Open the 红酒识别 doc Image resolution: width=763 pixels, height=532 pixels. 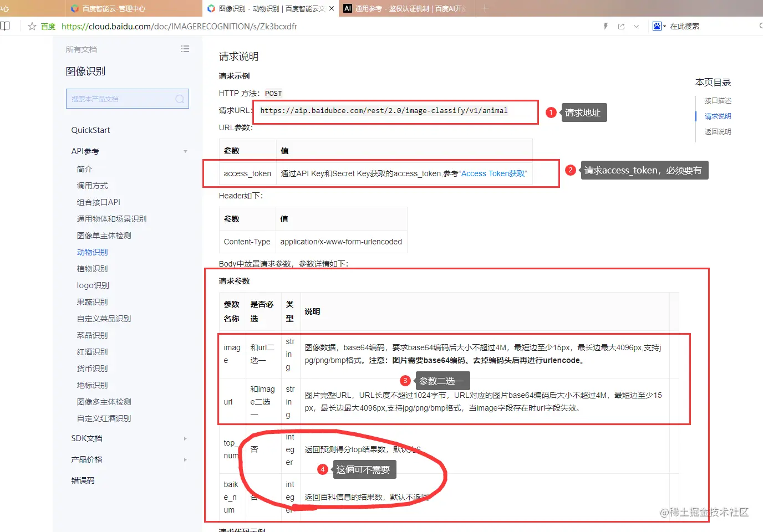coord(92,352)
